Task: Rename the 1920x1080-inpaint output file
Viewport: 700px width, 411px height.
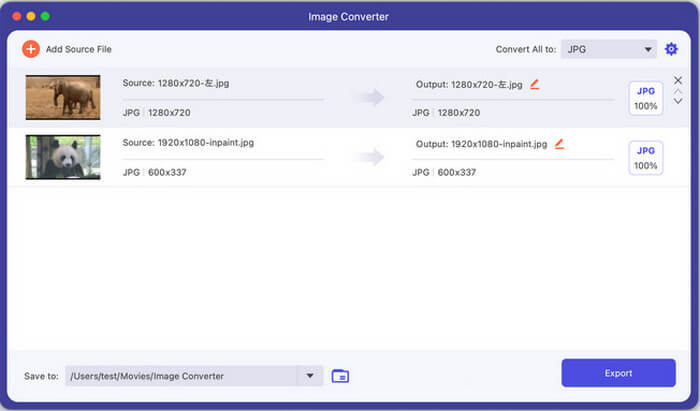Action: pyautogui.click(x=559, y=144)
